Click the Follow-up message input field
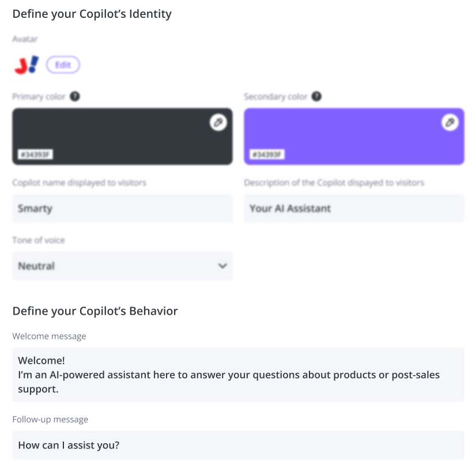Viewport: 476px width, 475px height. [239, 445]
